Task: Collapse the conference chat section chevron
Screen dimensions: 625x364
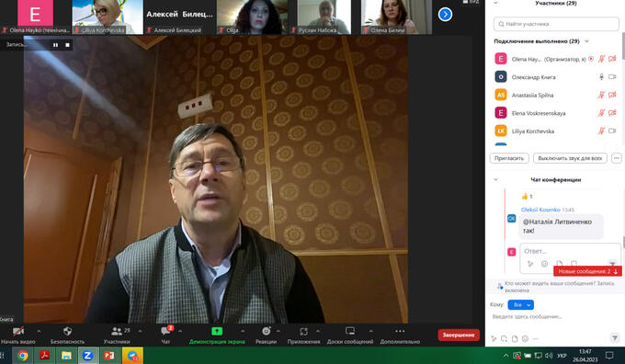Action: [x=495, y=180]
